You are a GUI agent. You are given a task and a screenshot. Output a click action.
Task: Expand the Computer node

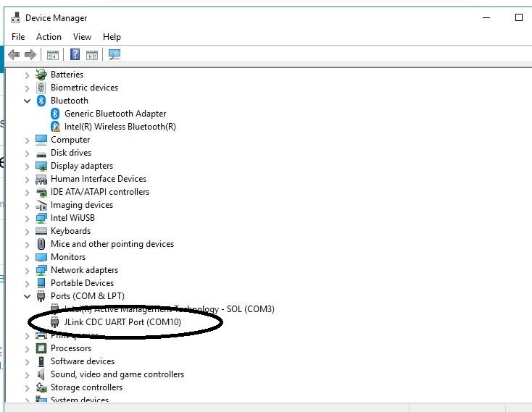point(27,140)
